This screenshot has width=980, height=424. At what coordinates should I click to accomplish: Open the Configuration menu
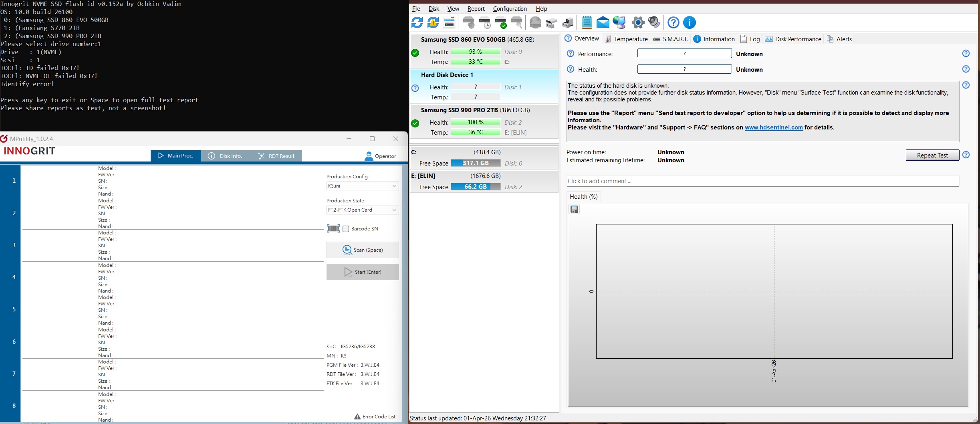pos(510,9)
